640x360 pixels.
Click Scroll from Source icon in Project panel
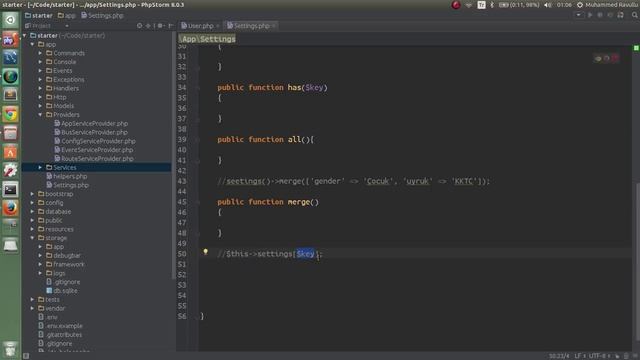[x=140, y=26]
